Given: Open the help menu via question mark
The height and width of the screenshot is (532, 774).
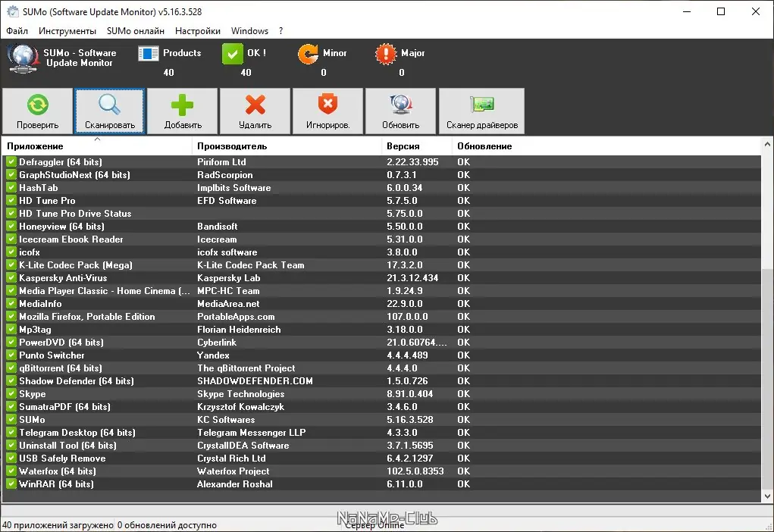Looking at the screenshot, I should coord(280,31).
